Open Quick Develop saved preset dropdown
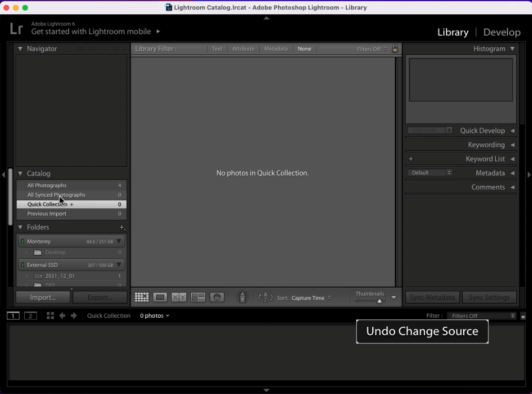 429,130
